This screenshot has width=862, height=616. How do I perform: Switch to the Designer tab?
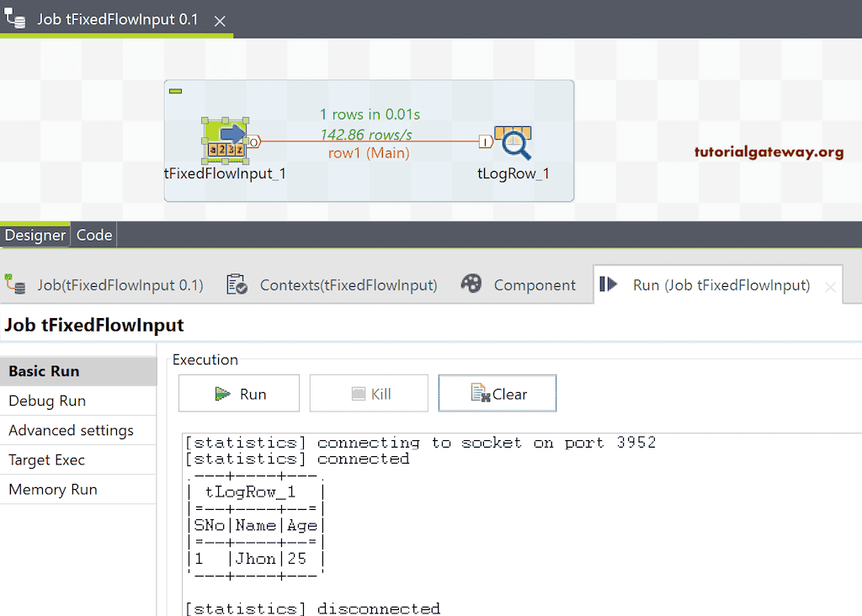pyautogui.click(x=35, y=235)
